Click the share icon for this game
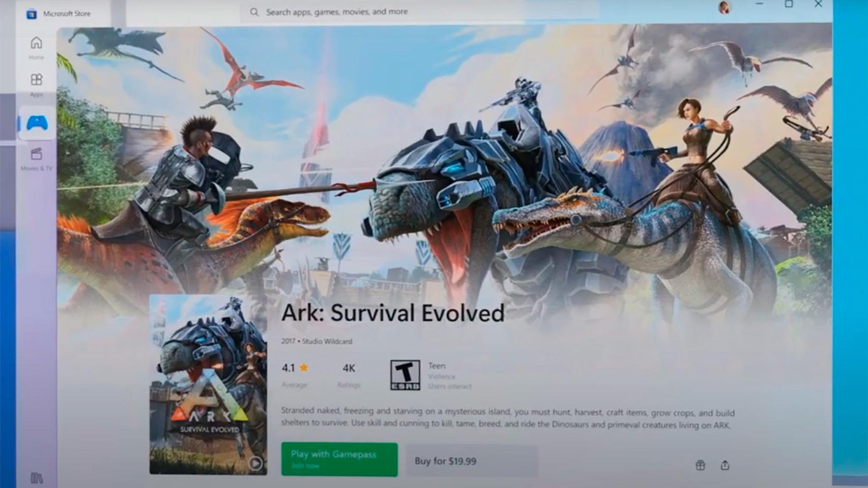868x488 pixels. pos(725,465)
